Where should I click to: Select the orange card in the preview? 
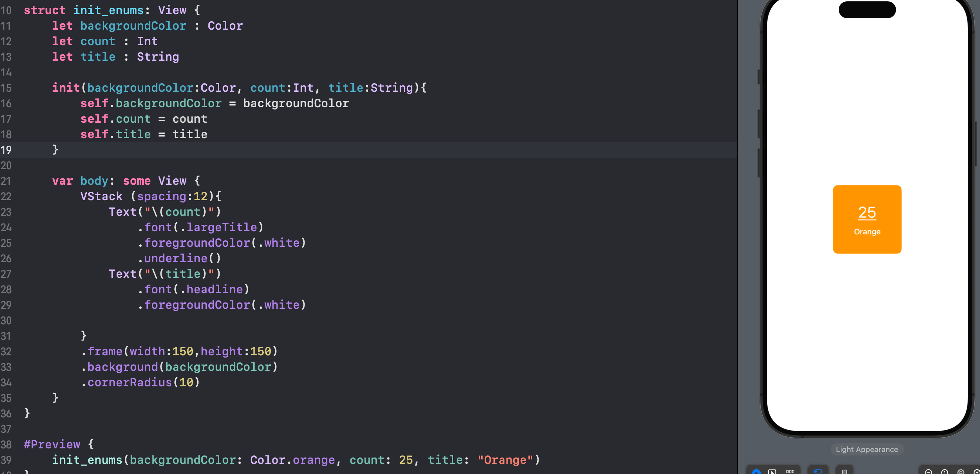[867, 219]
